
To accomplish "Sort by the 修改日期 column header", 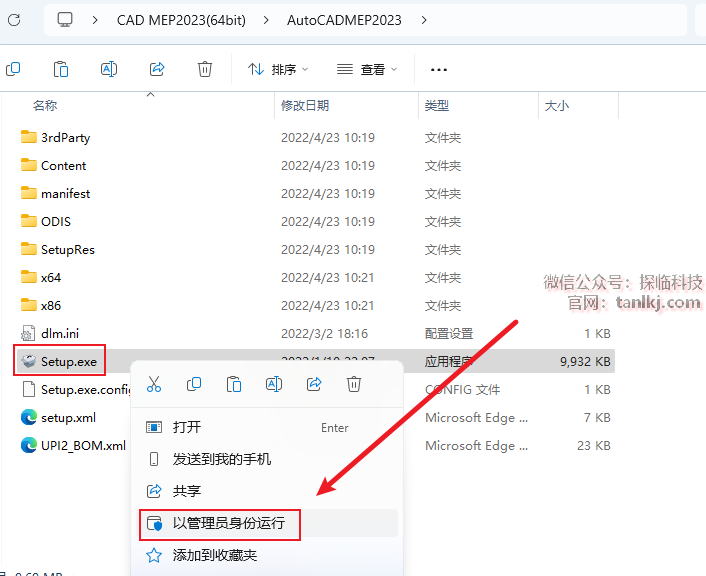I will (305, 105).
